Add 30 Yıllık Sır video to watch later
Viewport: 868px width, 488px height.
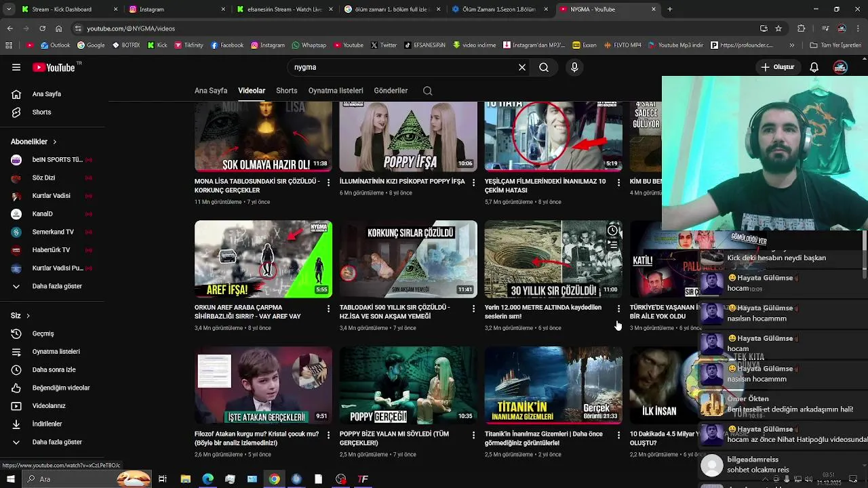[x=612, y=230]
